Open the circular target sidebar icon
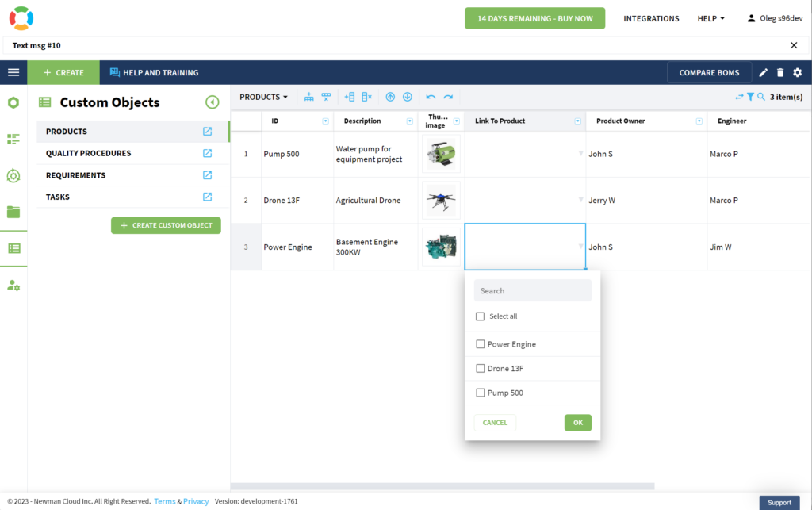The image size is (812, 510). (13, 176)
